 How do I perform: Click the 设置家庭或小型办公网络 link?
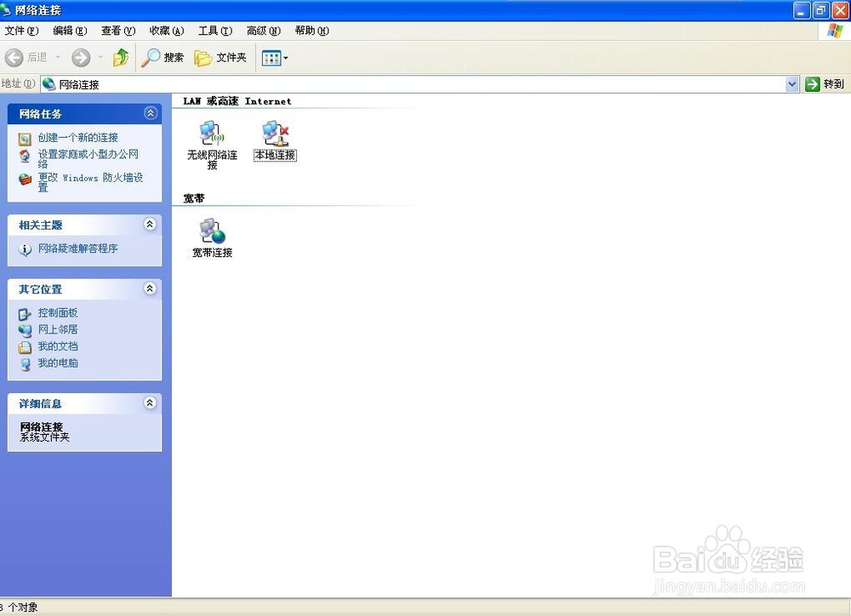click(x=89, y=158)
